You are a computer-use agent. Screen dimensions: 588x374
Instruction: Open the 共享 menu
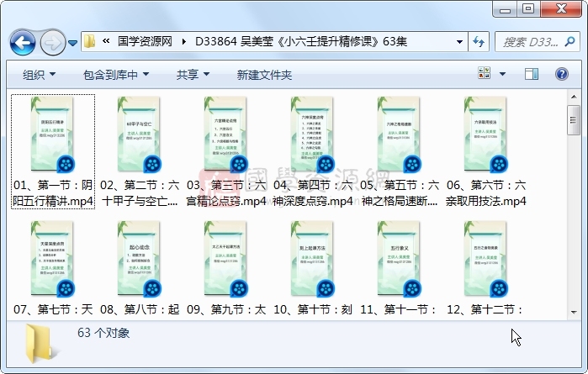tap(193, 75)
